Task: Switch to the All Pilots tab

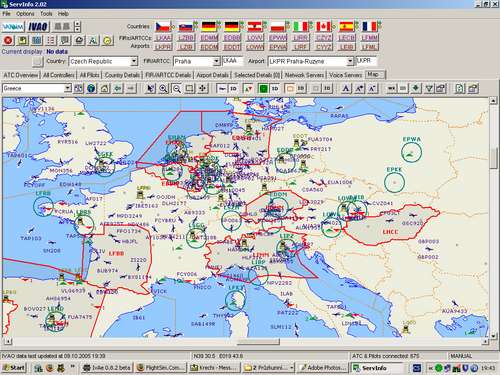Action: [89, 75]
